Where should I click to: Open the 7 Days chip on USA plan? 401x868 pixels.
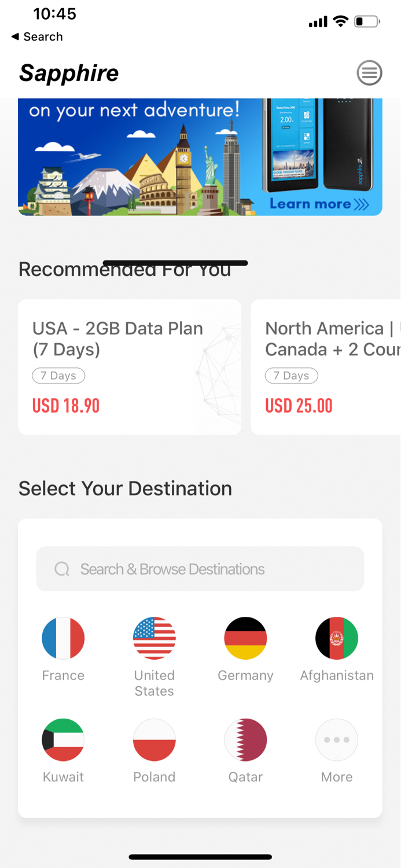[x=58, y=376]
